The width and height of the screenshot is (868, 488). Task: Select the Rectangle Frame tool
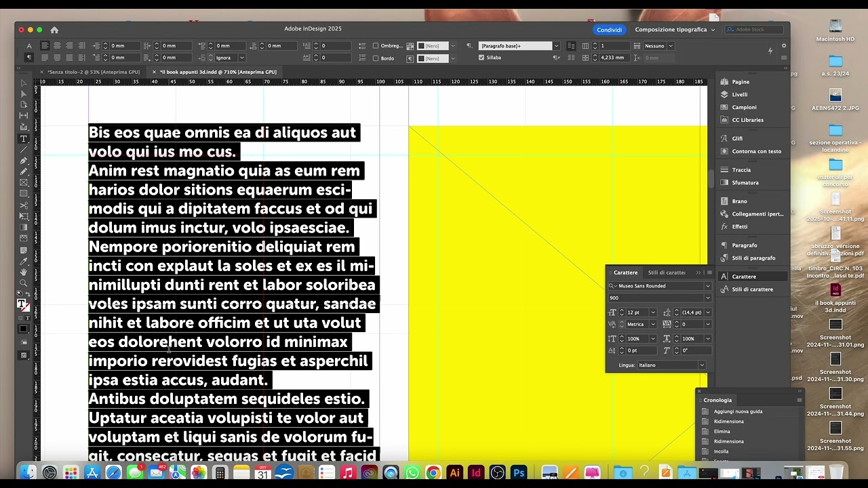coord(24,182)
